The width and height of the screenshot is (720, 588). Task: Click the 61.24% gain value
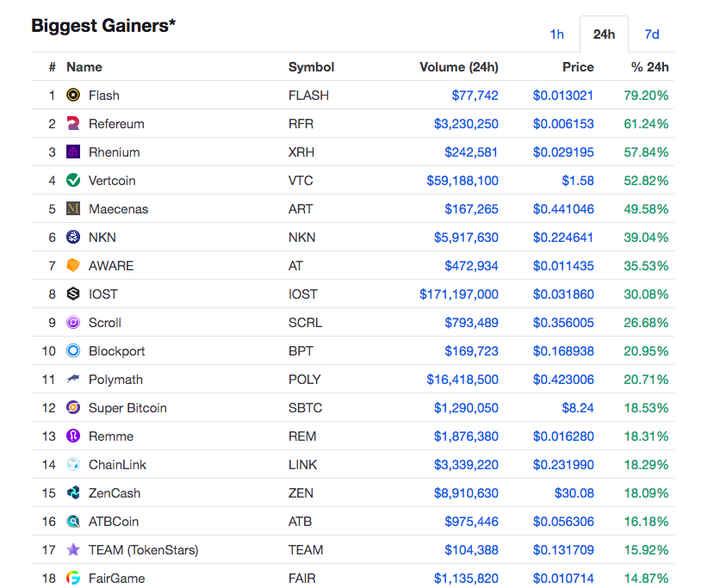(646, 124)
